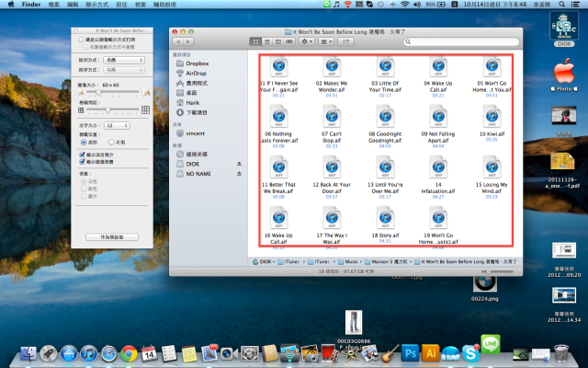Select right label position radio button
Image resolution: width=588 pixels, height=368 pixels.
[x=111, y=143]
